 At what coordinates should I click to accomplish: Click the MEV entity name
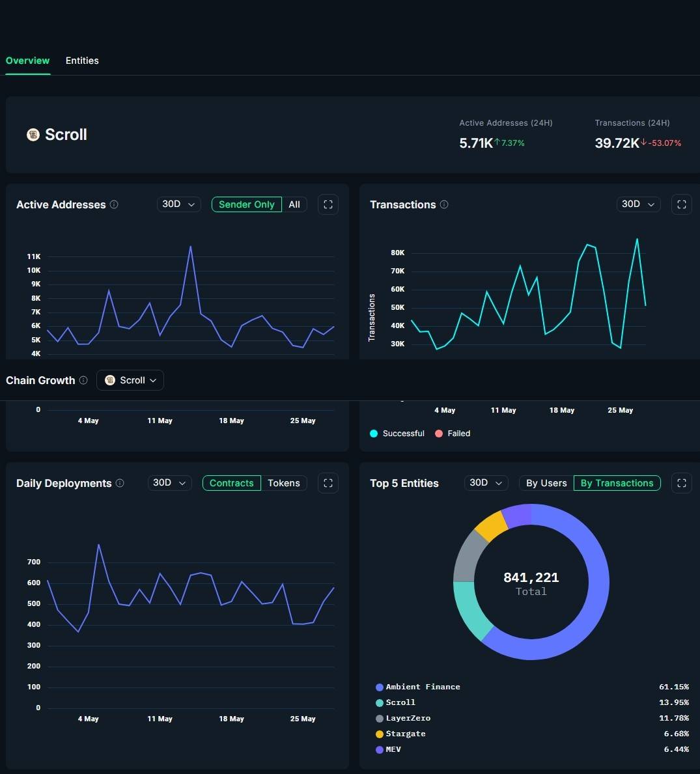[393, 749]
